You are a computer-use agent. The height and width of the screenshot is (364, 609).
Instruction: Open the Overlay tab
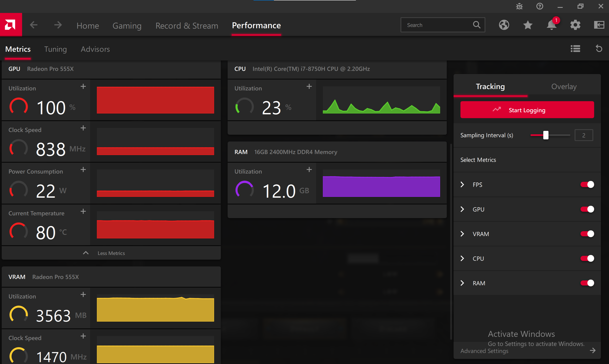point(564,87)
